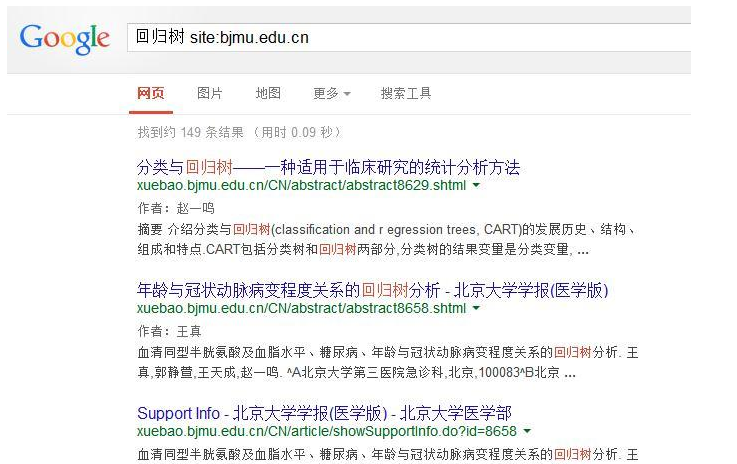Open the Support Info - 北京大学学报(医学版) result

pos(324,413)
